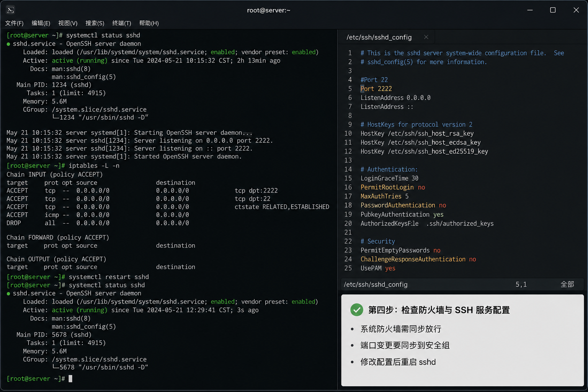The width and height of the screenshot is (588, 392).
Task: Click bullet text 端口变更要同步到安全组
Action: (405, 345)
